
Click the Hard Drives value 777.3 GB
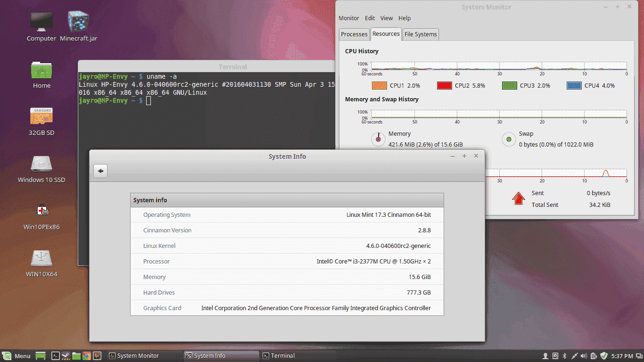coord(419,293)
